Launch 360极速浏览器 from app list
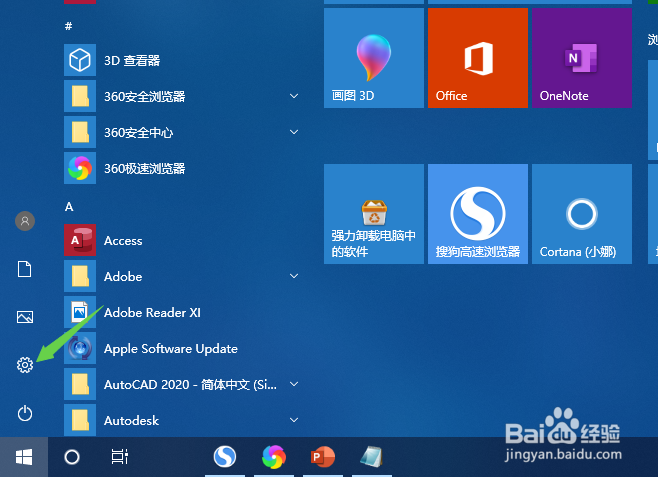The height and width of the screenshot is (477, 658). click(182, 168)
